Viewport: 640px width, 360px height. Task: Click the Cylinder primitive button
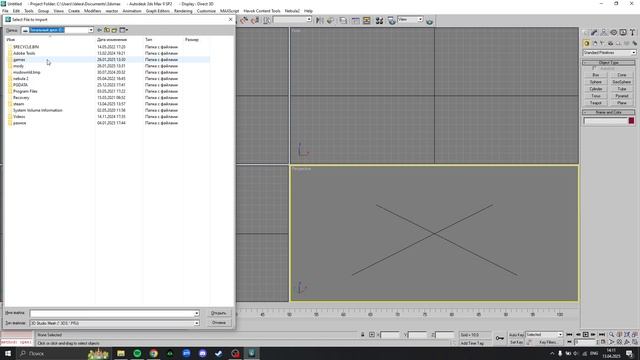point(596,89)
